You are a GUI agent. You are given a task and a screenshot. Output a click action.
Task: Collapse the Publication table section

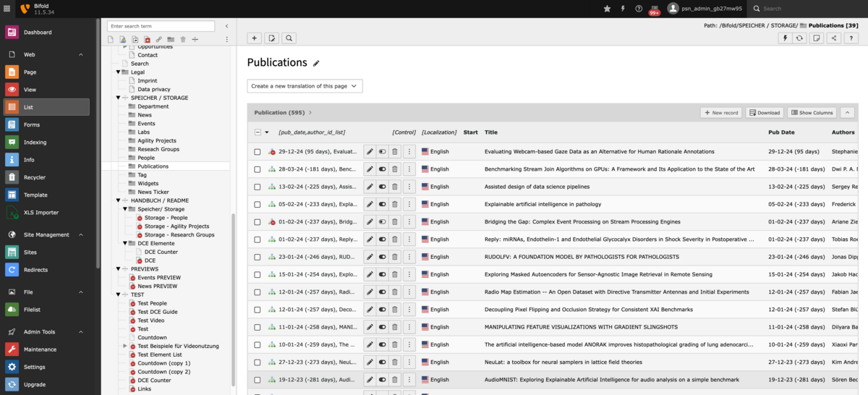coord(848,113)
